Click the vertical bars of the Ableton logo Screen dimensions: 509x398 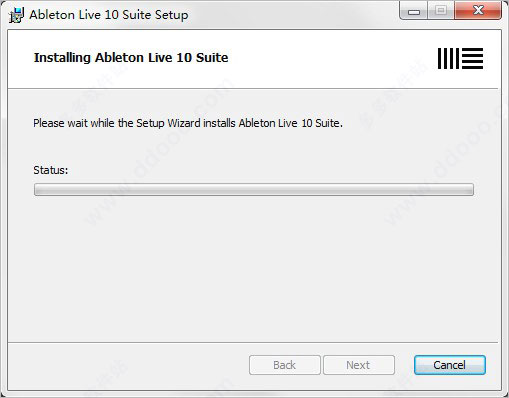[x=448, y=58]
